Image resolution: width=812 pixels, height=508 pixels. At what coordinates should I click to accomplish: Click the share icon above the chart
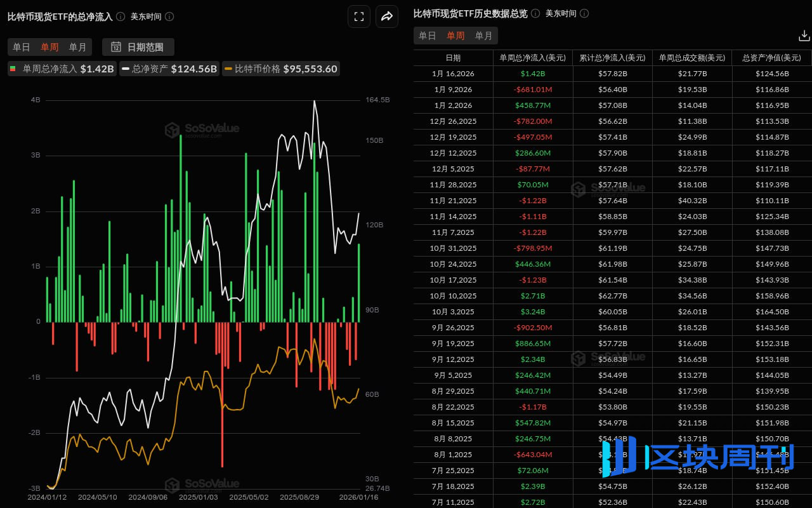387,17
